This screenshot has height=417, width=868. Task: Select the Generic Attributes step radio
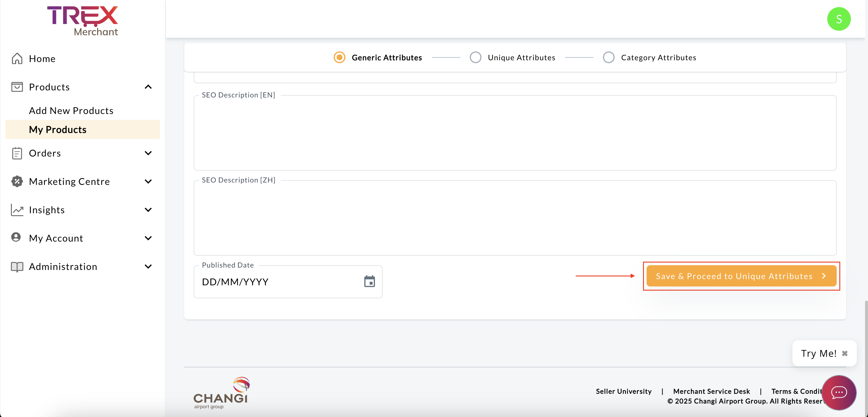click(339, 57)
